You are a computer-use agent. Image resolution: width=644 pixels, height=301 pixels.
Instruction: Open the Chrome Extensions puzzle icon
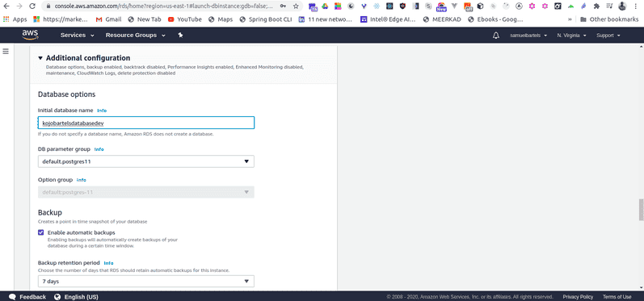point(597,6)
